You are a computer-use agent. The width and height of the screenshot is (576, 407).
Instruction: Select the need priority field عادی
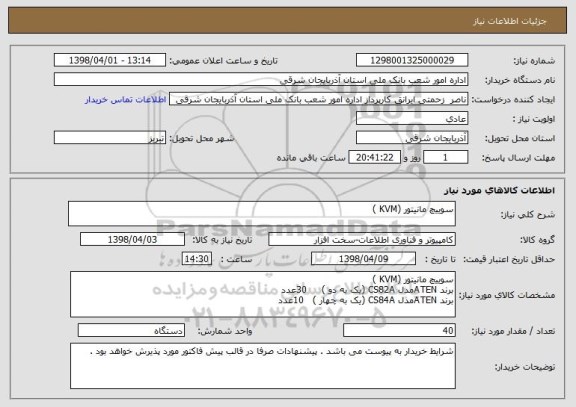(412, 119)
